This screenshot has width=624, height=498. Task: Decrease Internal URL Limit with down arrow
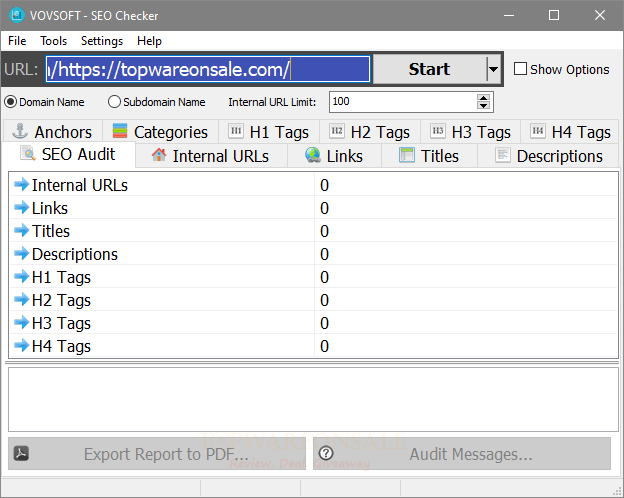coord(484,105)
